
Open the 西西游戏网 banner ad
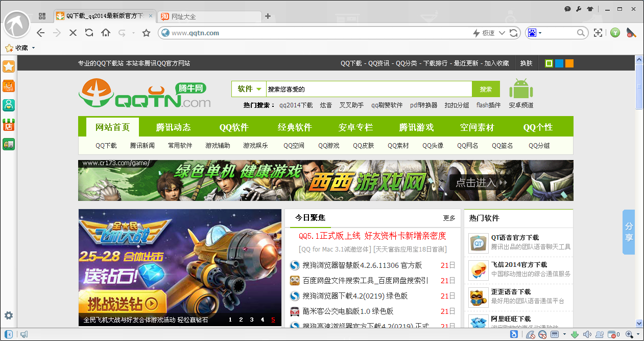pyautogui.click(x=326, y=180)
